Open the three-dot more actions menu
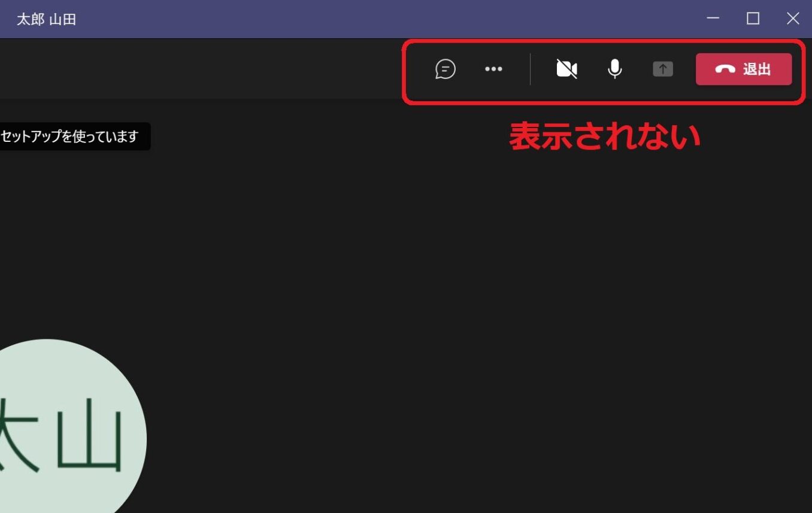Screen dimensions: 812x513 point(493,69)
